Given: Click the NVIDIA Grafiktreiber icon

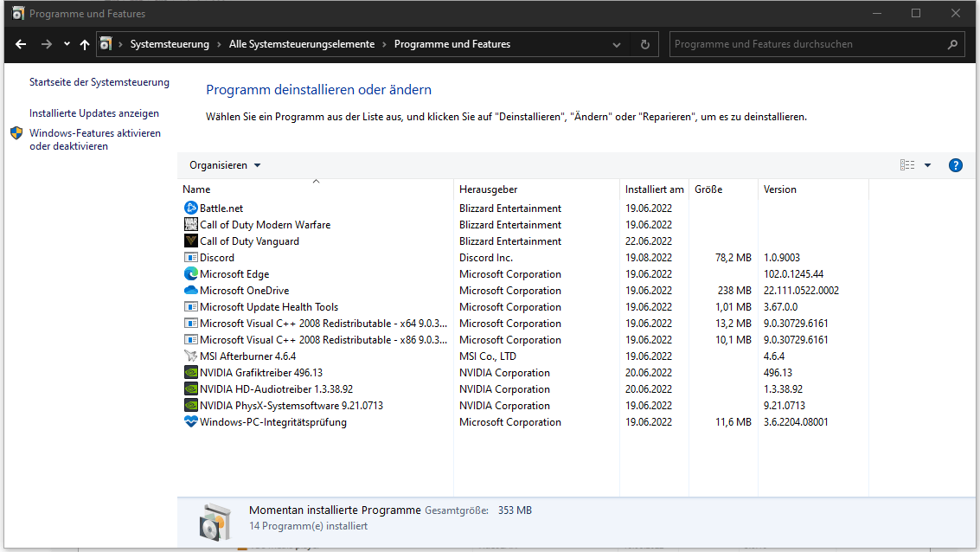Looking at the screenshot, I should point(190,373).
